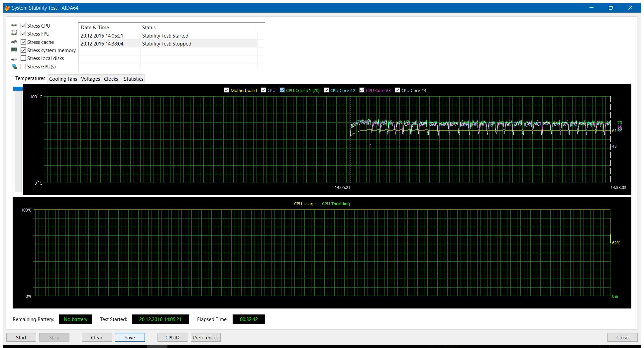This screenshot has height=348, width=644.
Task: Click the Stress GPU(s) monitor icon
Action: tap(14, 66)
